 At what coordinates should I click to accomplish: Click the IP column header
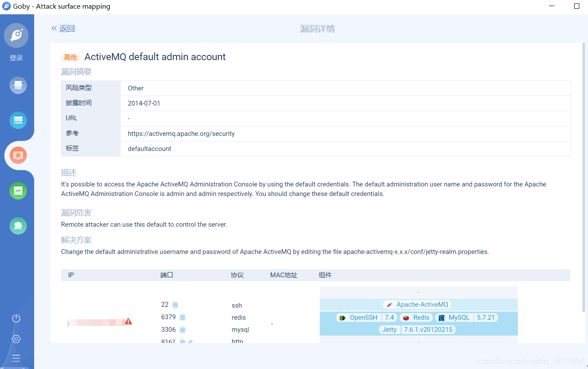click(x=71, y=275)
